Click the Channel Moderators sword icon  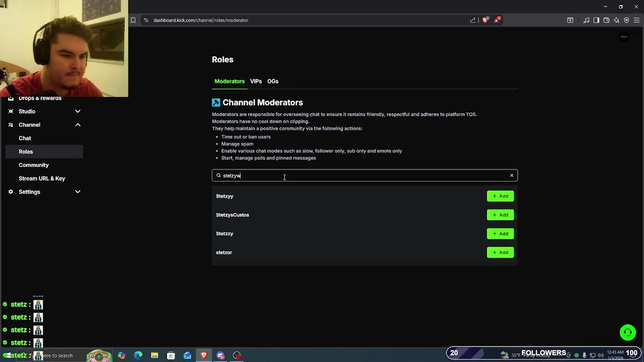tap(216, 103)
